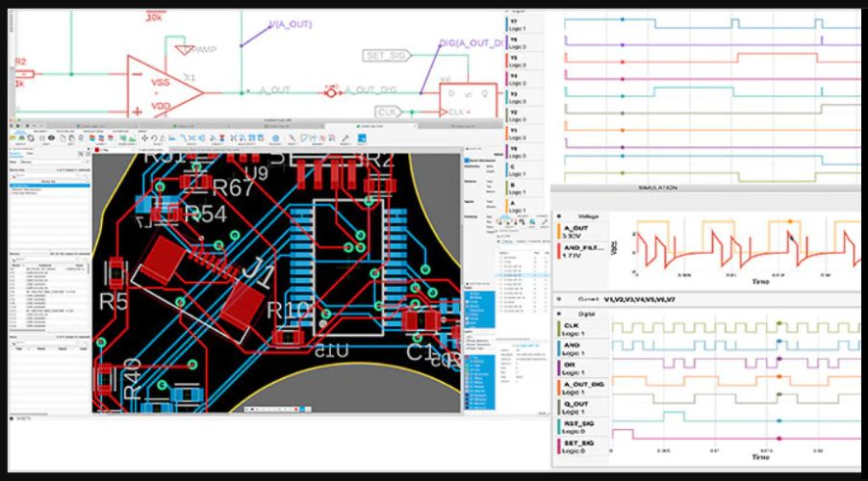The width and height of the screenshot is (868, 481).
Task: Click orange color bar beside A_OUT
Action: coord(559,232)
